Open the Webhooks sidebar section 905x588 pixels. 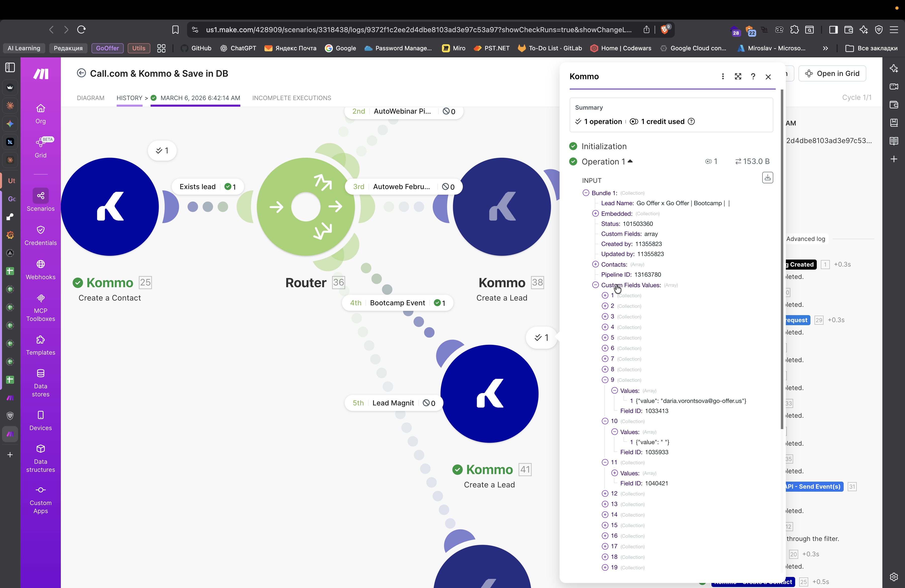[40, 269]
